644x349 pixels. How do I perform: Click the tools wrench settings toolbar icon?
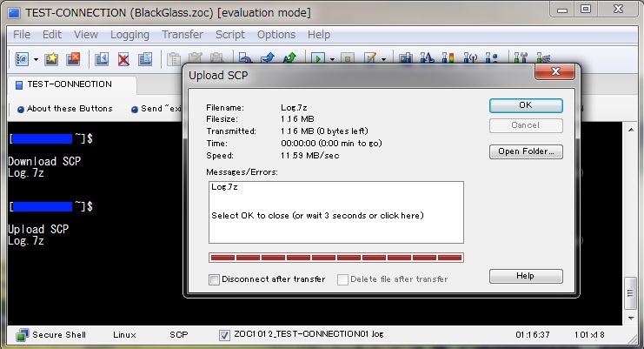521,57
